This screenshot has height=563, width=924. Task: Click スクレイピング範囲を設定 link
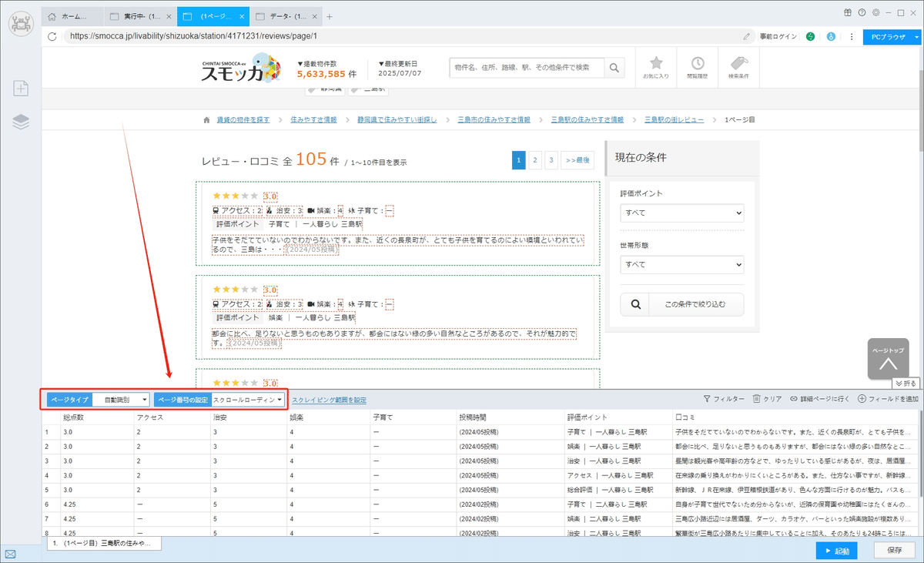coord(329,400)
